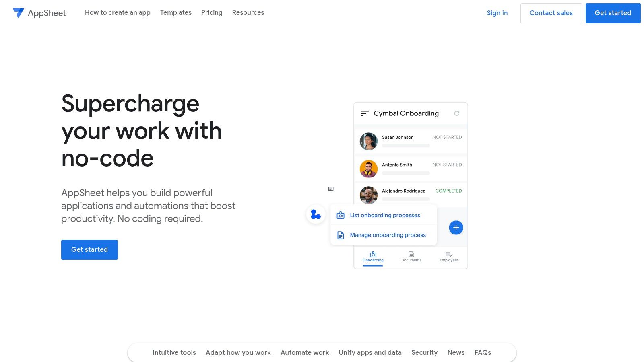Viewport: 644px width, 362px height.
Task: Open the sort icon next to Cymbal Onboarding
Action: pos(364,113)
